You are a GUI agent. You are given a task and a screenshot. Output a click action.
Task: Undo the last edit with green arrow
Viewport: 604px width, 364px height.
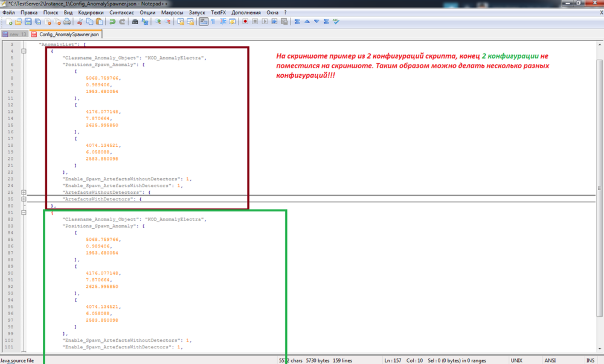[112, 22]
